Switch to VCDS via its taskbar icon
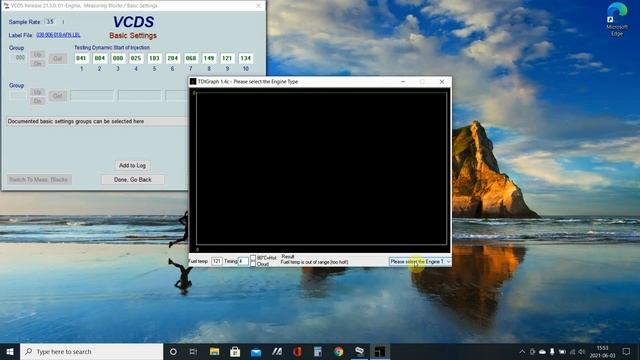 (x=360, y=351)
